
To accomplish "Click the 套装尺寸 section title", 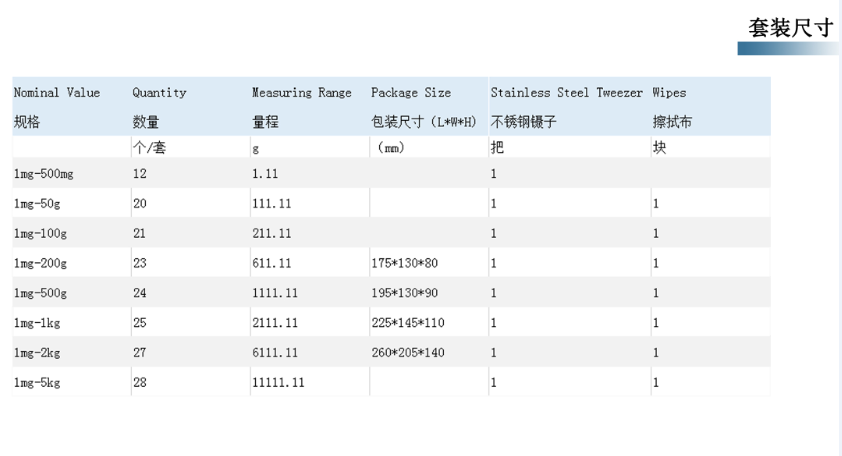I will 790,28.
